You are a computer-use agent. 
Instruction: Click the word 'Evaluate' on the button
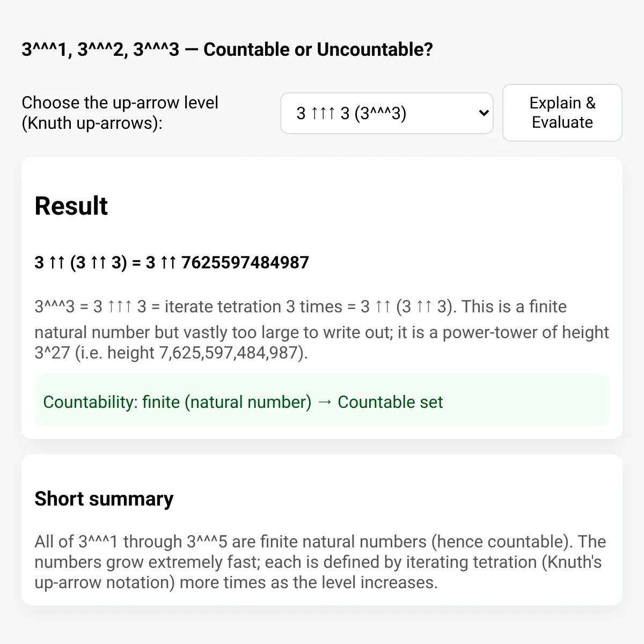[x=562, y=122]
